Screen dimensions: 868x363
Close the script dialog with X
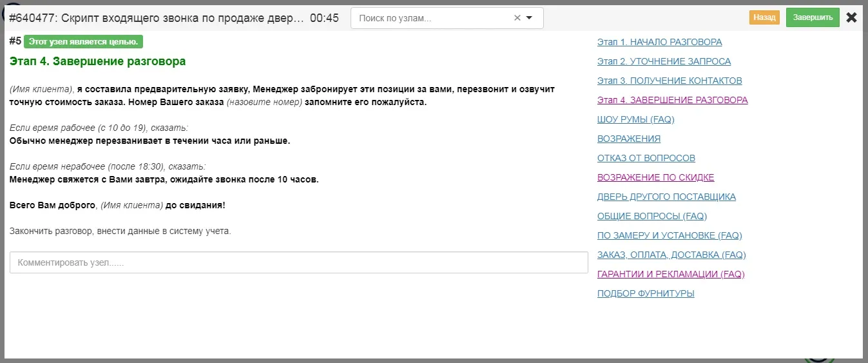[x=851, y=17]
